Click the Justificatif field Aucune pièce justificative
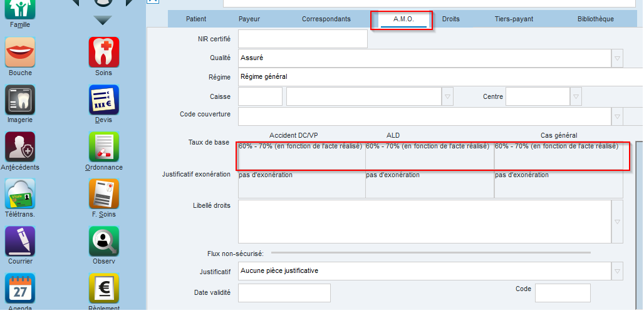644x313 pixels. tap(425, 271)
